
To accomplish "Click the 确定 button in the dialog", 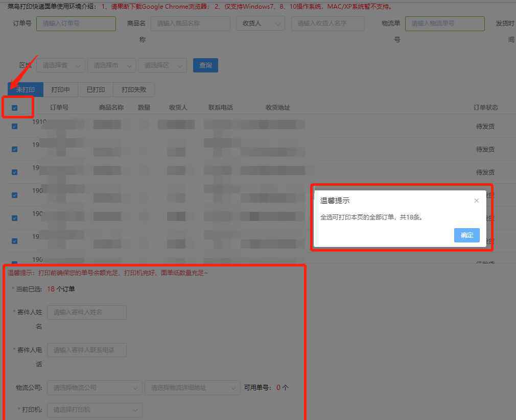I will pyautogui.click(x=466, y=235).
